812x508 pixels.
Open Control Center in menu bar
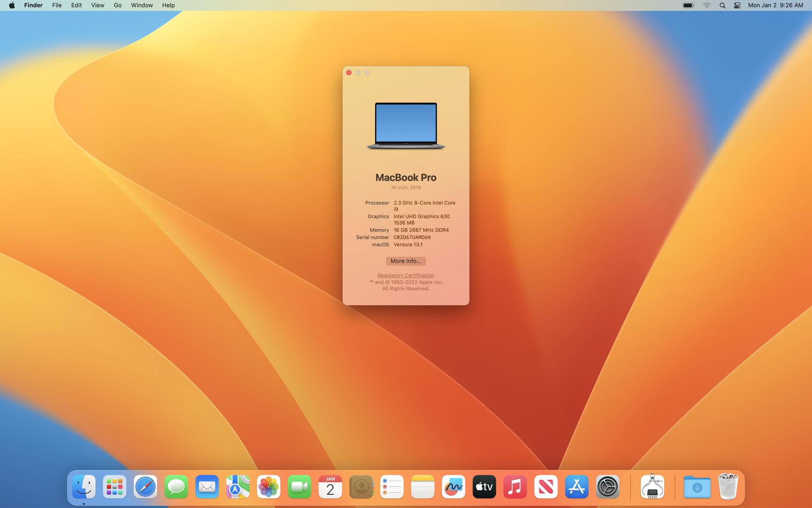(x=737, y=5)
